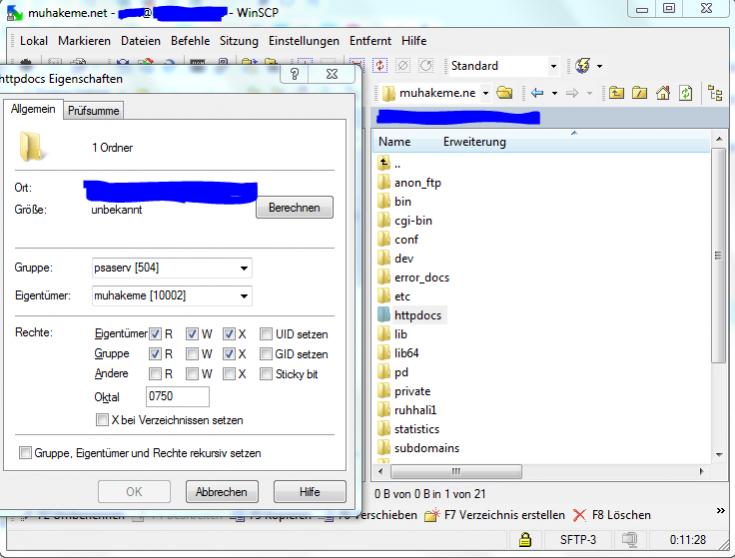Click the Oktal input field
Screen dimensions: 735x558
click(176, 397)
